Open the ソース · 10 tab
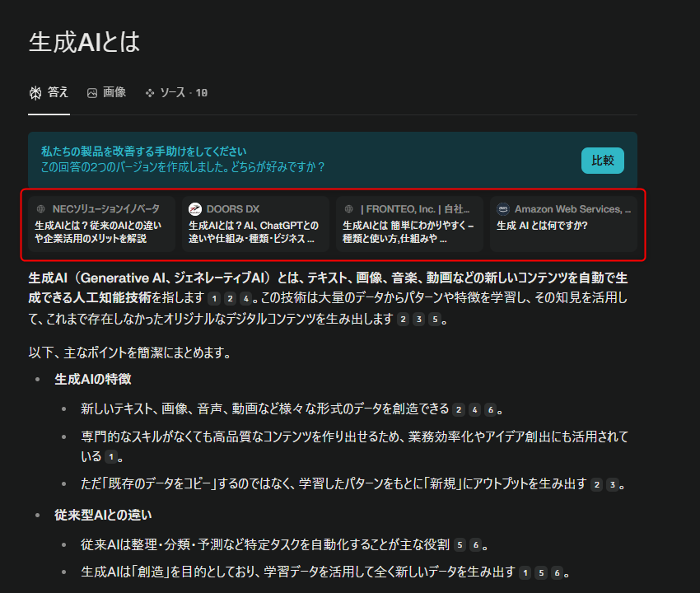The image size is (700, 593). point(176,93)
